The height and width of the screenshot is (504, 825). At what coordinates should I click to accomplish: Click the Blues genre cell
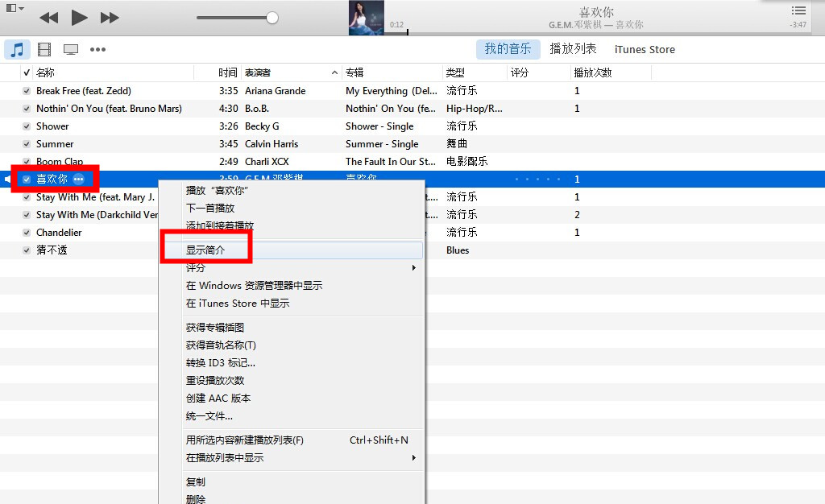[x=458, y=250]
